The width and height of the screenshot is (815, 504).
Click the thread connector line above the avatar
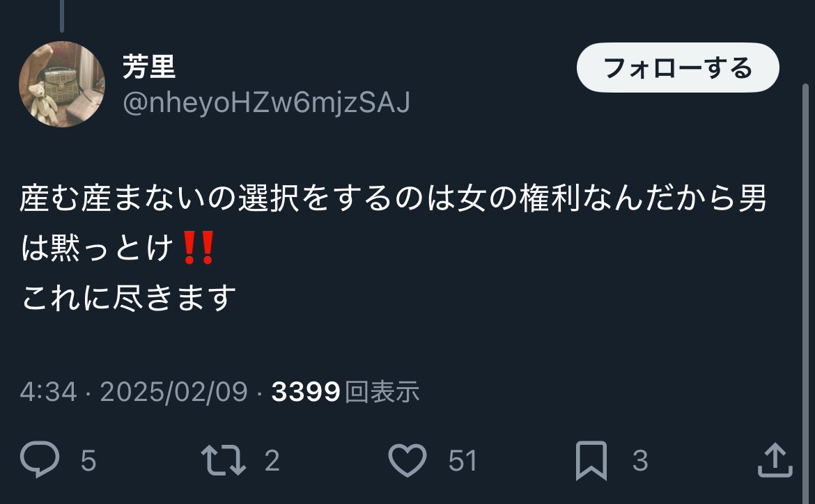tap(62, 15)
